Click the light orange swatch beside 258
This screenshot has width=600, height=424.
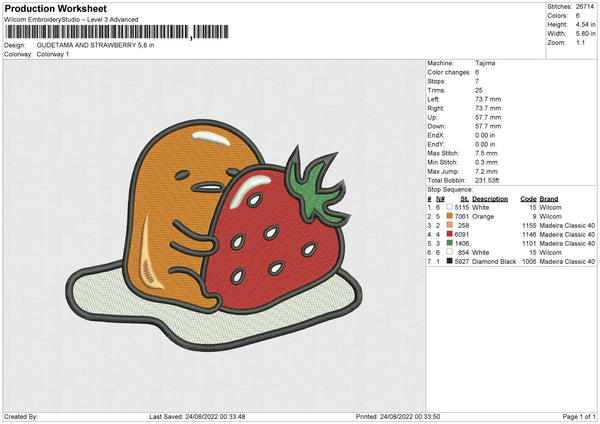(x=450, y=225)
